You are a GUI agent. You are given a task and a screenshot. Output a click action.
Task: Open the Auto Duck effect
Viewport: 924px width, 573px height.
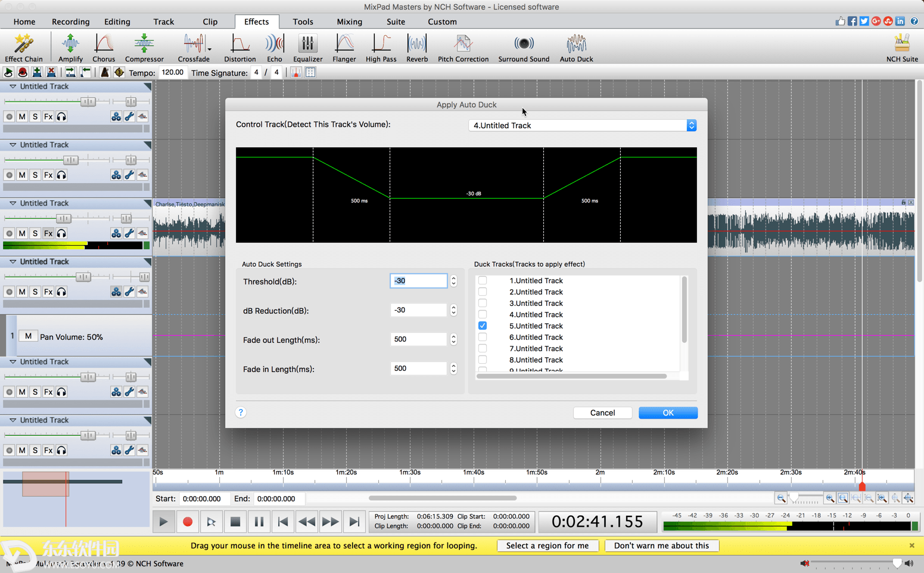576,48
